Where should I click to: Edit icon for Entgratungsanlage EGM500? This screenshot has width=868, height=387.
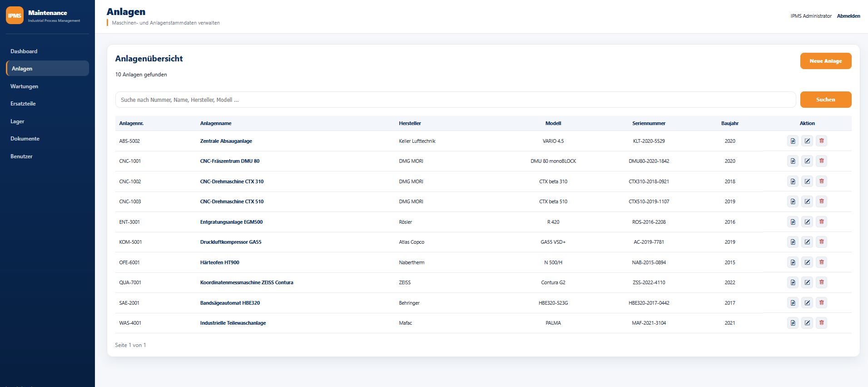tap(807, 222)
